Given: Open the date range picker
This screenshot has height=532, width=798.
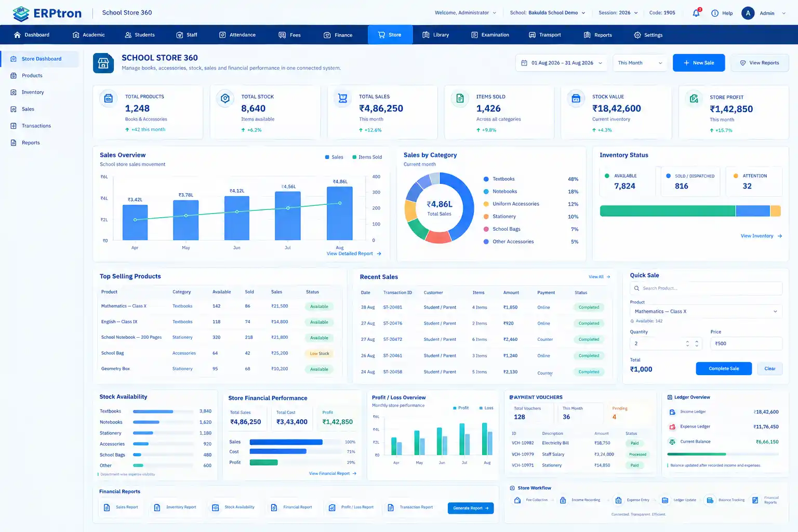Looking at the screenshot, I should (x=562, y=63).
